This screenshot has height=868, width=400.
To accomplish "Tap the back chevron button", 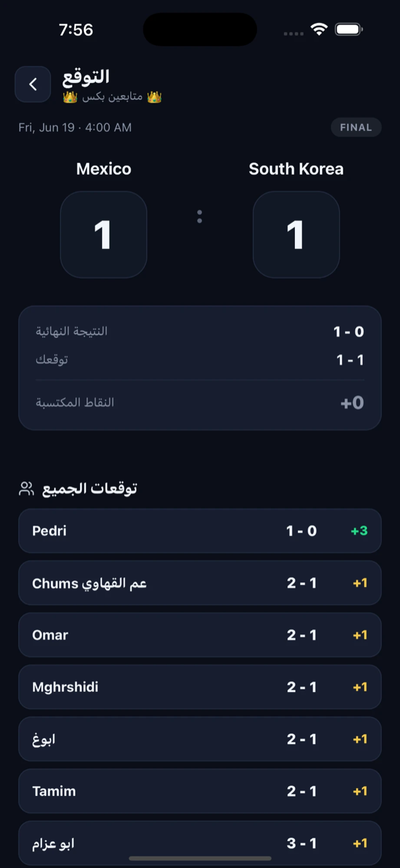I will pos(33,84).
